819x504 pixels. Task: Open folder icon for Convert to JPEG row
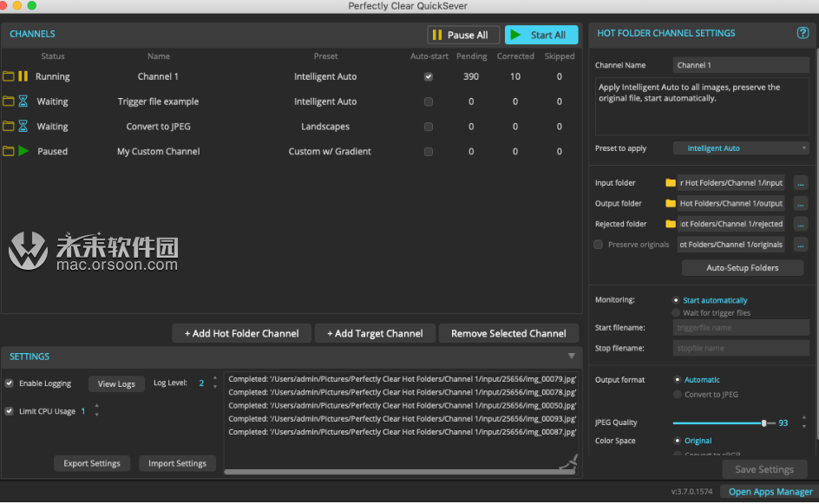tap(9, 127)
